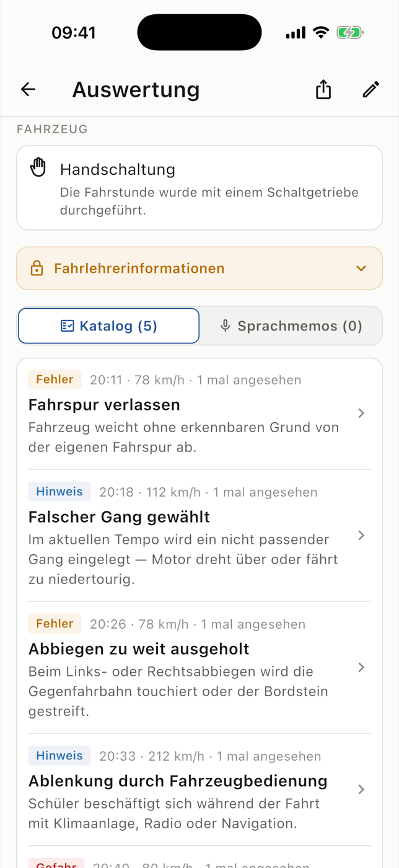
Task: Open the Fahrspur verlassen entry title
Action: (104, 405)
